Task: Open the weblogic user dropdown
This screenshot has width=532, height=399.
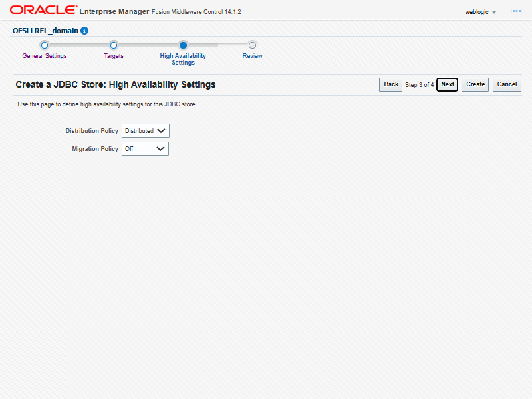Action: [480, 12]
